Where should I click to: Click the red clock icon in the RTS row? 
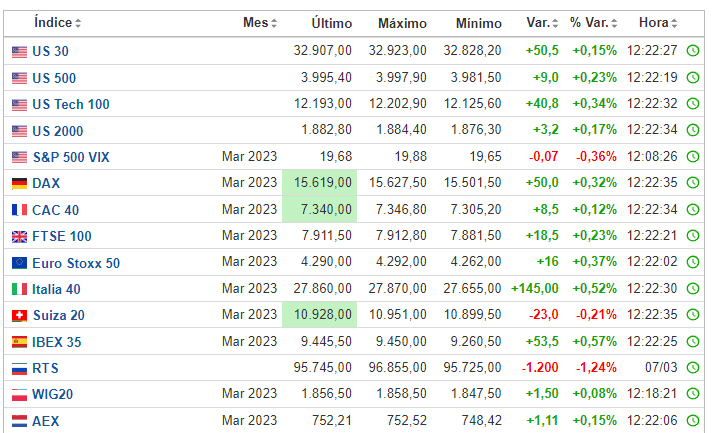click(x=693, y=368)
